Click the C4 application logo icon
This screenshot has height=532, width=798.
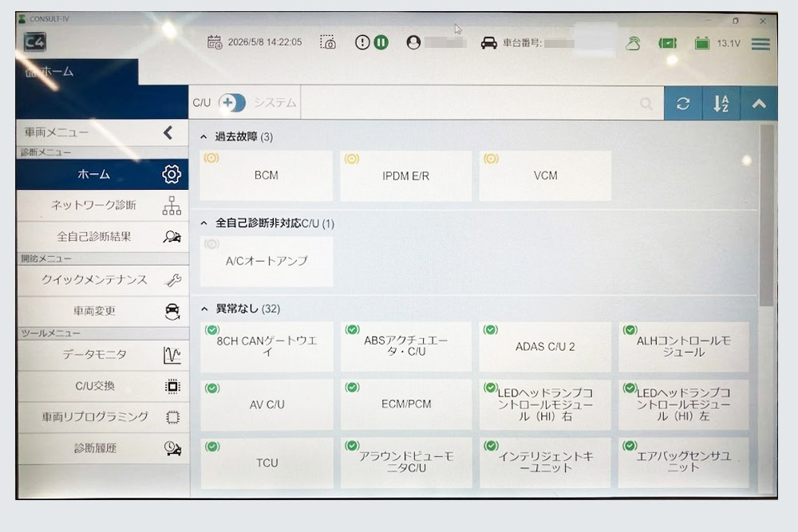[x=35, y=41]
